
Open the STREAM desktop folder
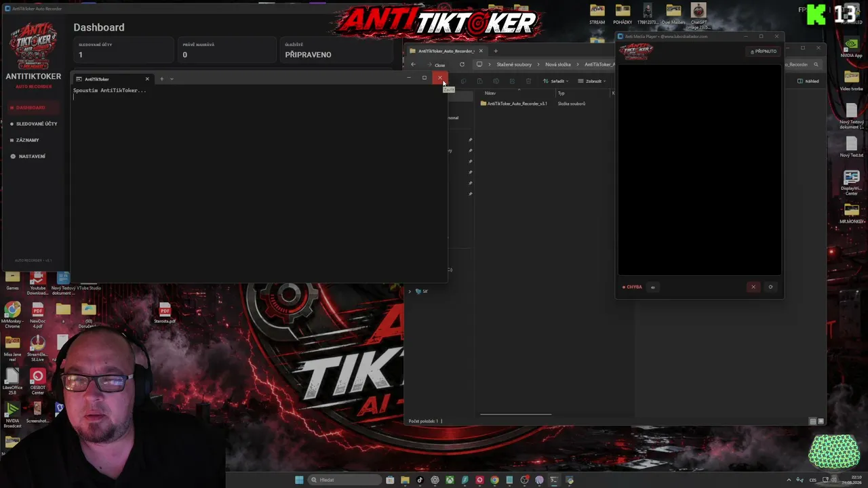tap(597, 14)
